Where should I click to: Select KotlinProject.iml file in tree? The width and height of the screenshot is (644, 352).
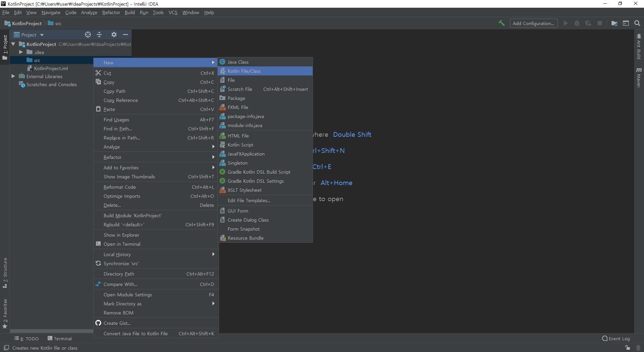click(47, 68)
